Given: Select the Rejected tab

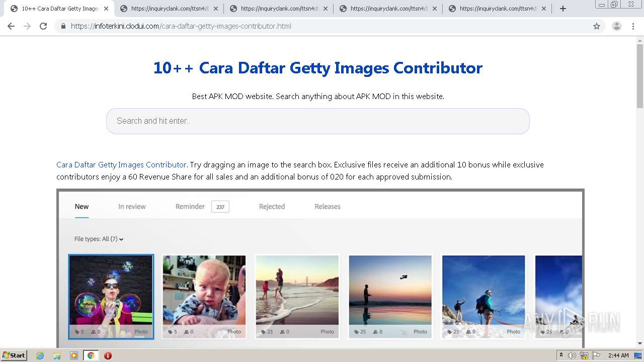Looking at the screenshot, I should click(x=272, y=207).
